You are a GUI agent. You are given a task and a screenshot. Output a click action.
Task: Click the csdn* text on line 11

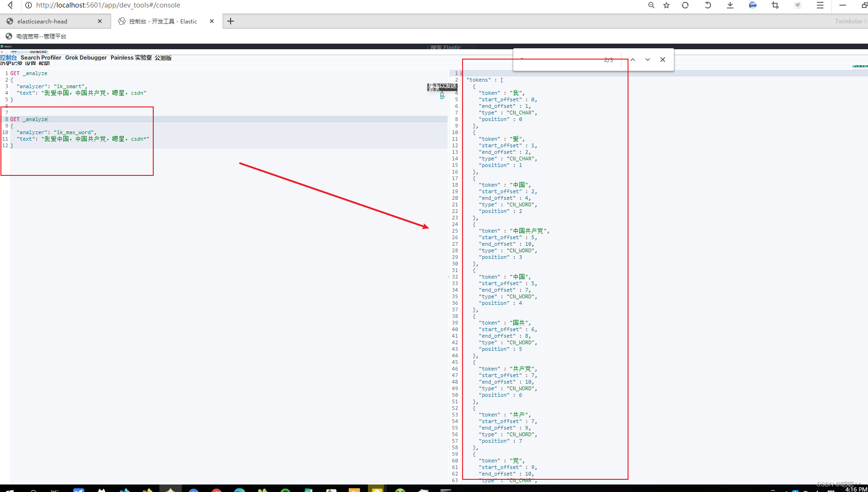138,139
